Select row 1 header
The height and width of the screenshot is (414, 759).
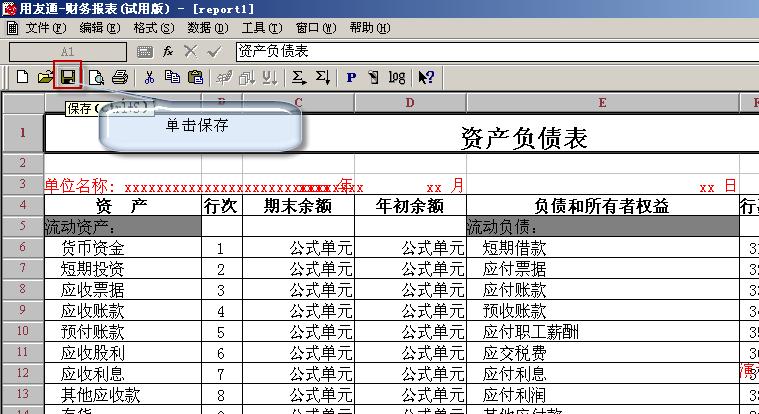(x=23, y=133)
